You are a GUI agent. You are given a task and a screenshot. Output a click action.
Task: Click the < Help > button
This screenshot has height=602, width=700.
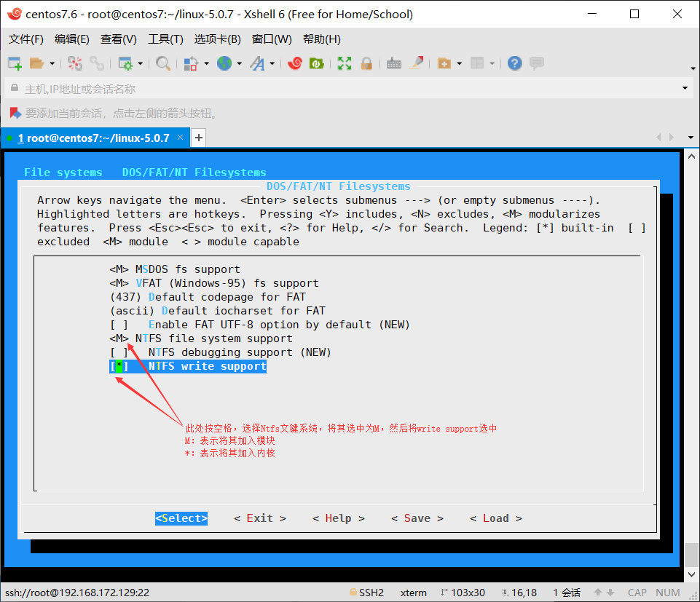tap(339, 518)
